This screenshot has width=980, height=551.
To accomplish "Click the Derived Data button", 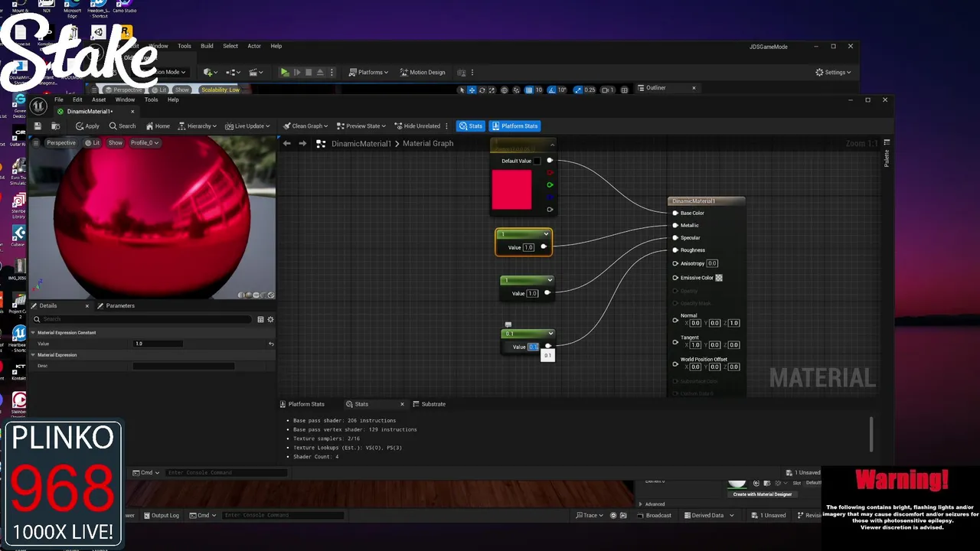I will click(x=708, y=515).
